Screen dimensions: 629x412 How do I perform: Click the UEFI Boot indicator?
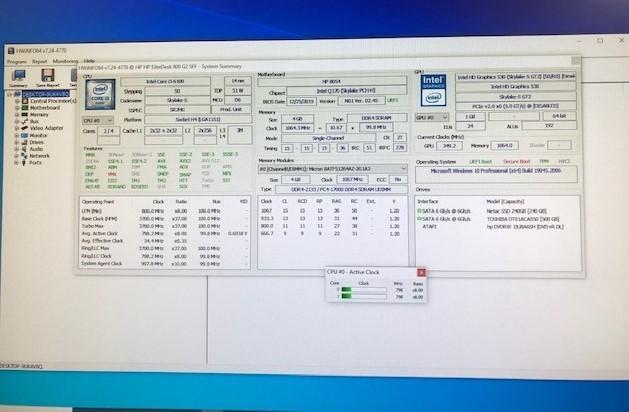(x=481, y=162)
